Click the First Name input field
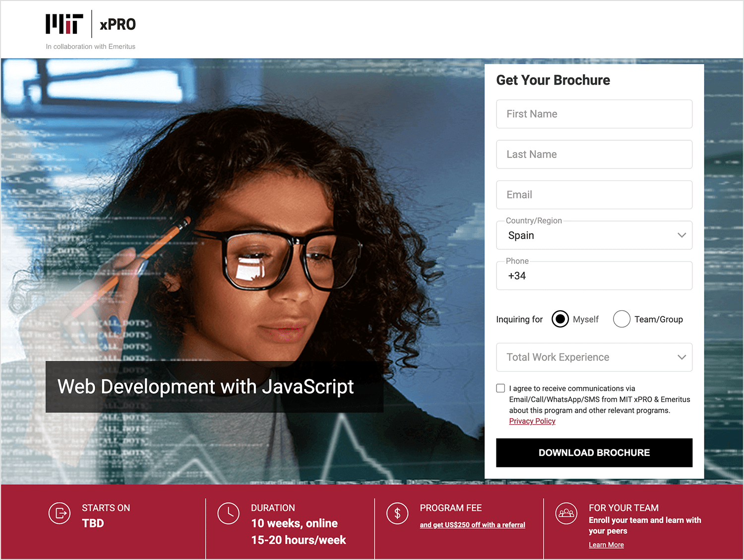Viewport: 744px width, 560px height. (594, 114)
